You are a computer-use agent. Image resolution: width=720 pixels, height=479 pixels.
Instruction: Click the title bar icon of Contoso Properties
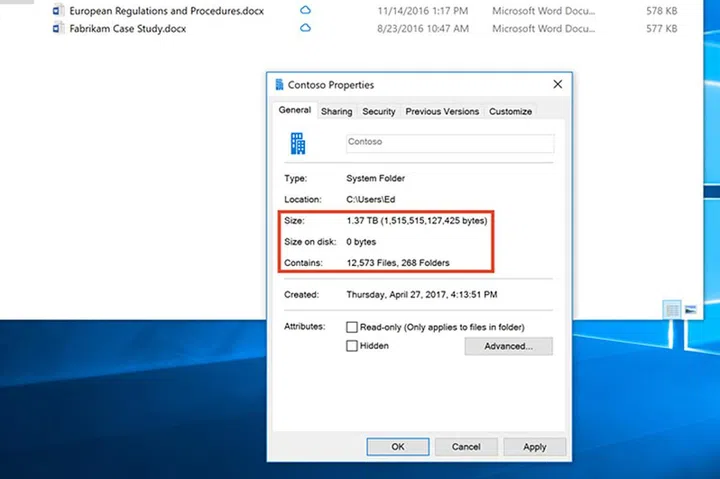tap(278, 86)
